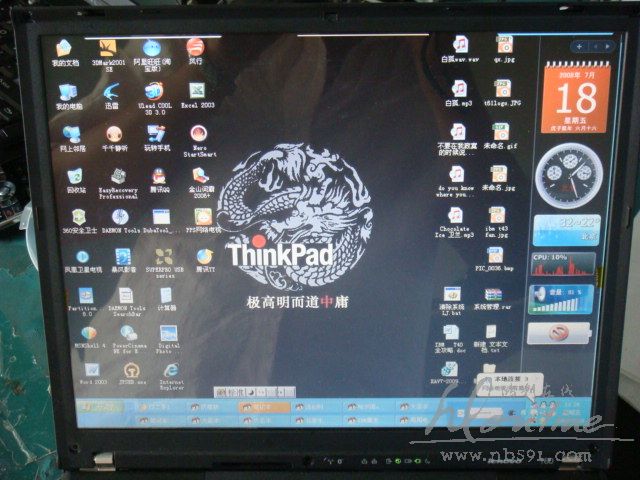Open the 腾讯QQ penguin icon

point(160,175)
